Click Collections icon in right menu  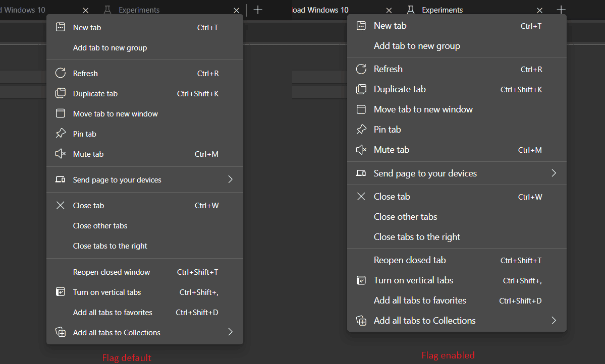(361, 321)
